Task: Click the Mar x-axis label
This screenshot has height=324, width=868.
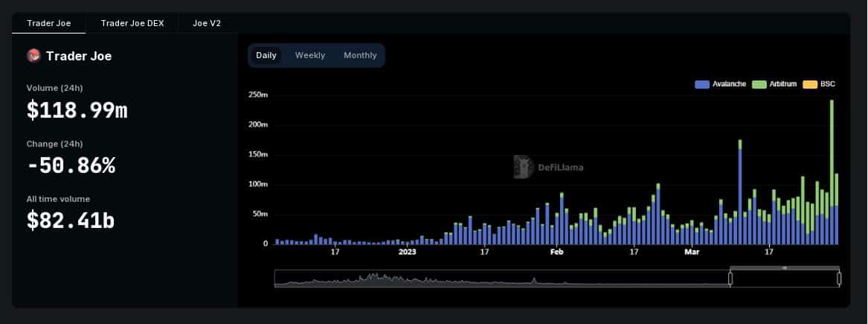Action: [692, 252]
